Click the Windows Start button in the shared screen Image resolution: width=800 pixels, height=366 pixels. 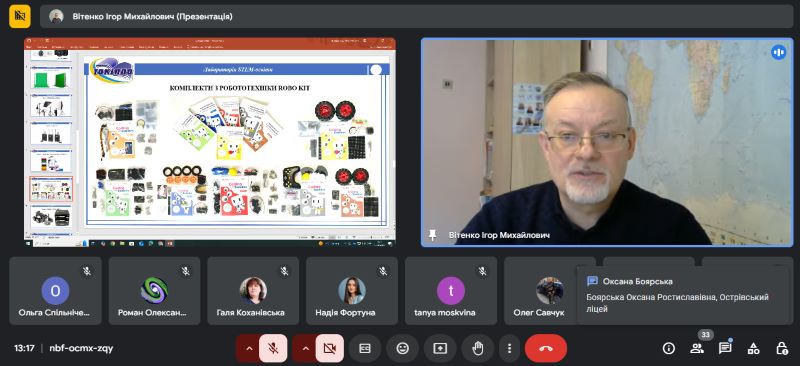click(29, 243)
